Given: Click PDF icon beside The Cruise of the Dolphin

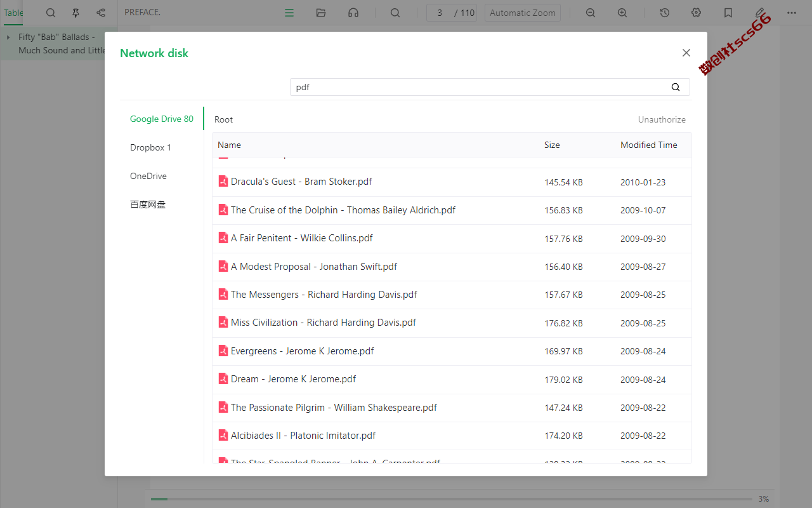Looking at the screenshot, I should pyautogui.click(x=223, y=210).
